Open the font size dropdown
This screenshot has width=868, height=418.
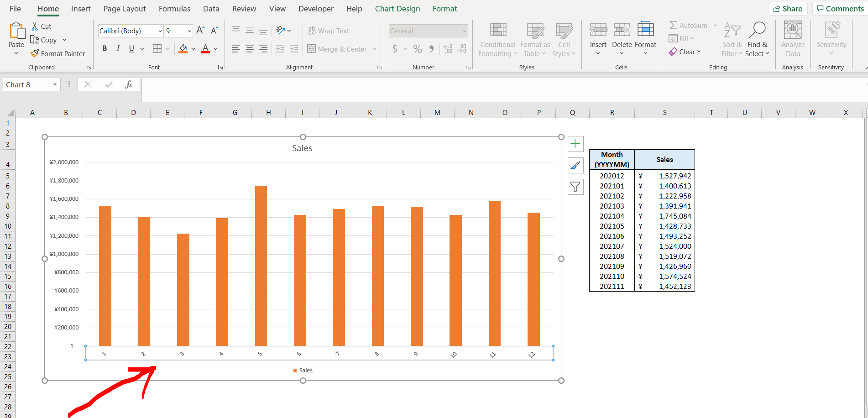point(189,31)
